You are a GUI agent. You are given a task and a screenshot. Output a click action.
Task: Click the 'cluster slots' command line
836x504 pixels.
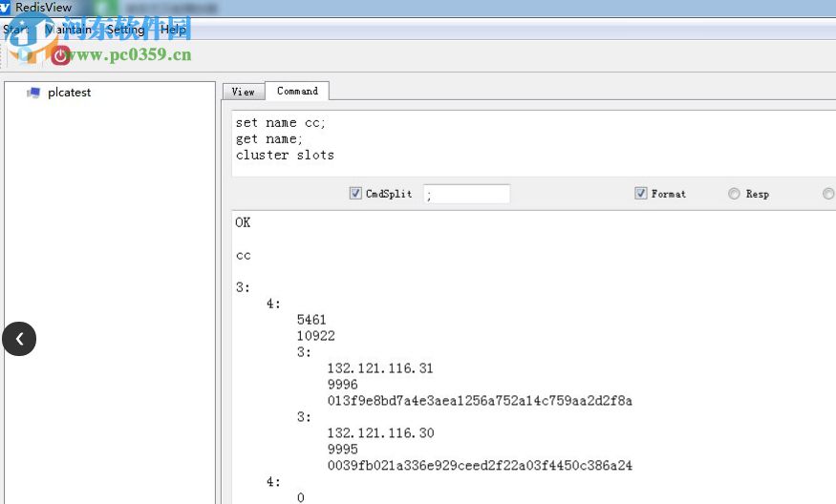coord(286,155)
